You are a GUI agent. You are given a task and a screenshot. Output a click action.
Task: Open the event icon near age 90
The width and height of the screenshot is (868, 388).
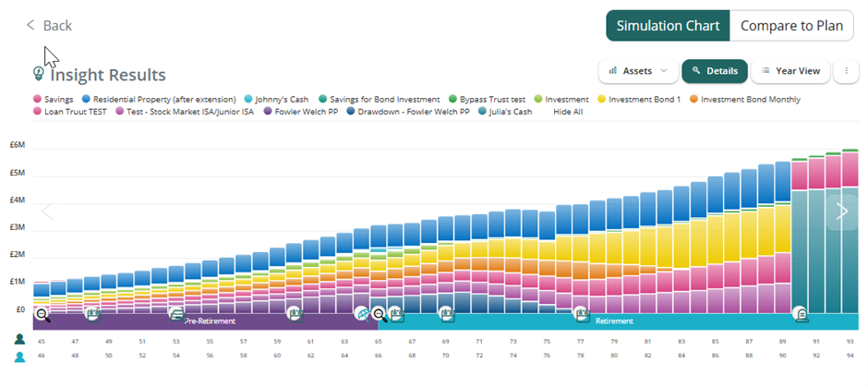click(x=801, y=314)
